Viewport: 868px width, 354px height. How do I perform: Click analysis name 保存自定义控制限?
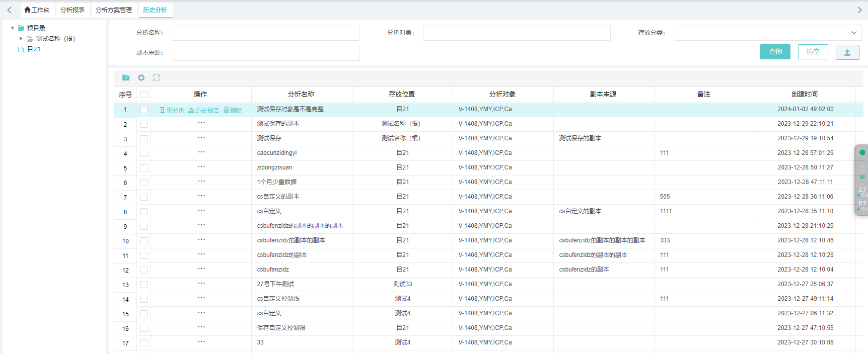click(x=281, y=328)
